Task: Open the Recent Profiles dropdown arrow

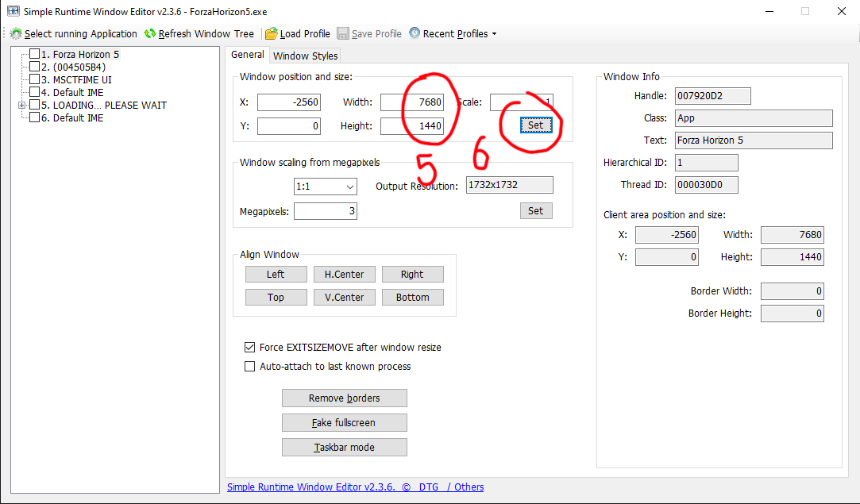Action: click(x=494, y=34)
